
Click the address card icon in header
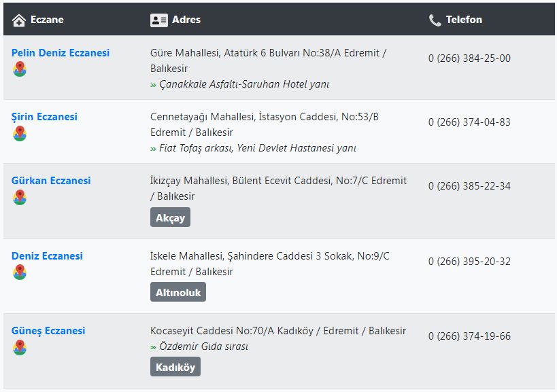point(158,20)
